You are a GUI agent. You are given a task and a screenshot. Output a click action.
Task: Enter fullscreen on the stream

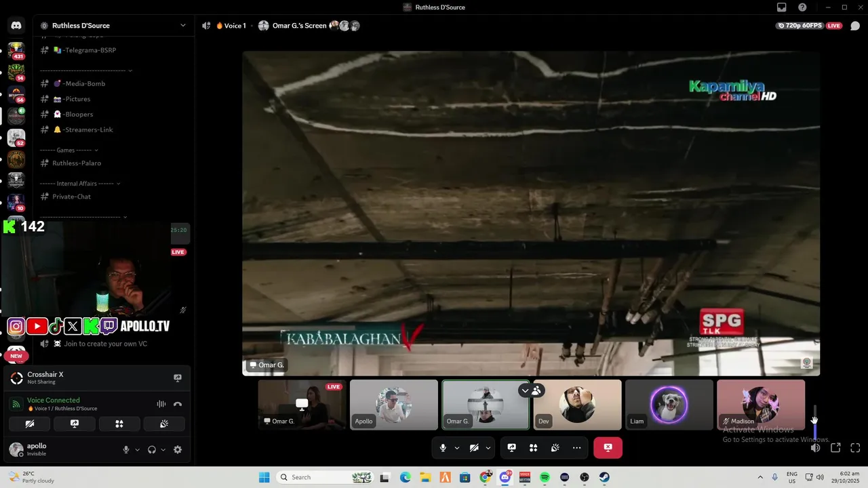(855, 448)
